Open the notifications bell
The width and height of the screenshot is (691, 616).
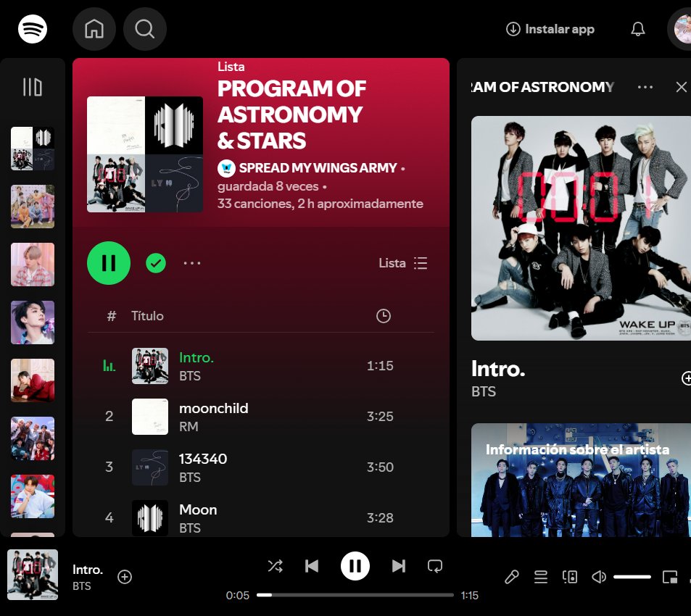click(x=637, y=29)
